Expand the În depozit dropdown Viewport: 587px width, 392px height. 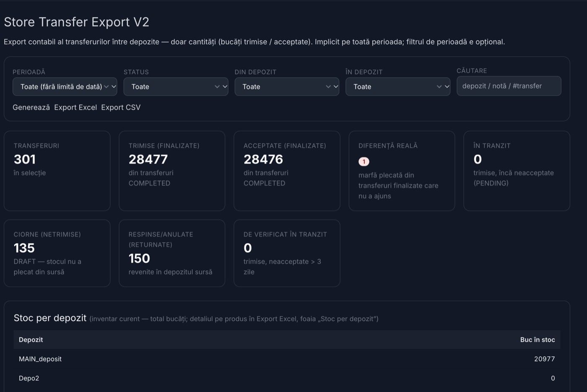click(398, 87)
